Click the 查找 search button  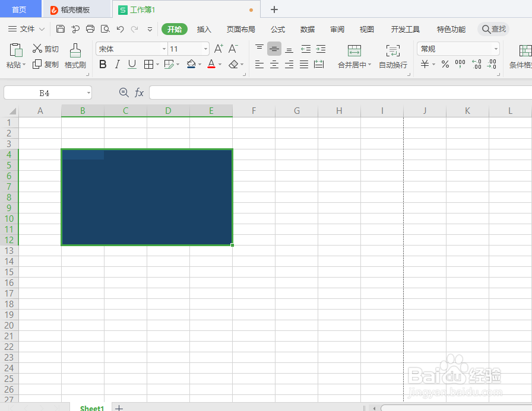pos(493,29)
